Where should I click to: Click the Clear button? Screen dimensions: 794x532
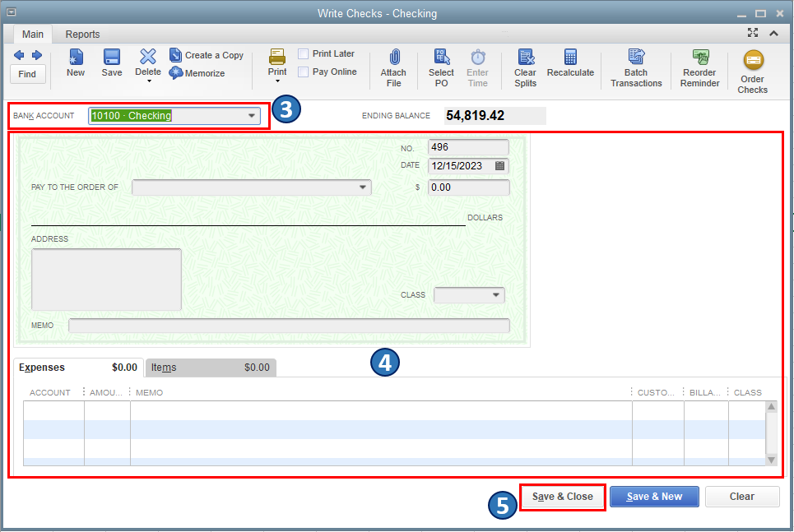pyautogui.click(x=742, y=497)
